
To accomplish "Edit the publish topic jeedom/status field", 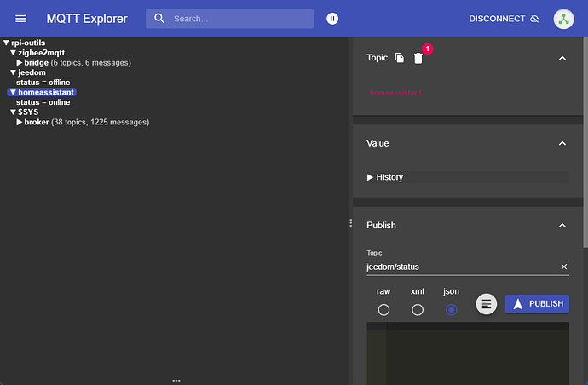I will (x=461, y=267).
